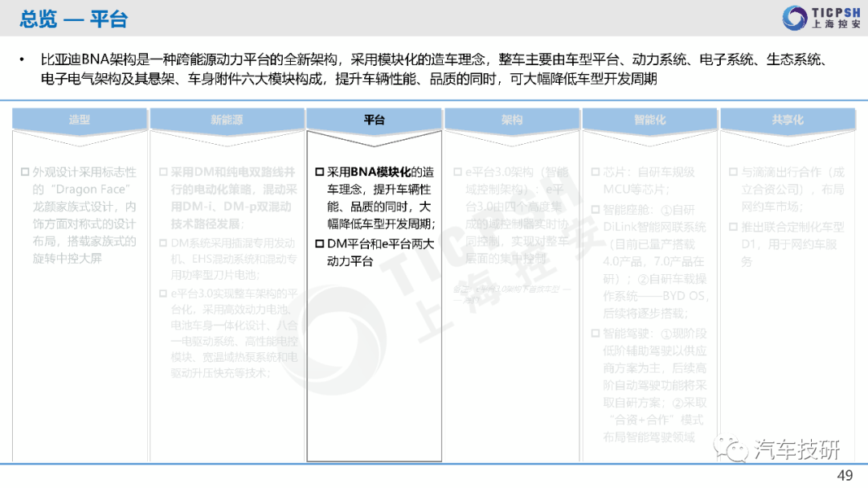
Task: Click the square bullet before DM平台和e平台两大
Action: click(x=319, y=244)
